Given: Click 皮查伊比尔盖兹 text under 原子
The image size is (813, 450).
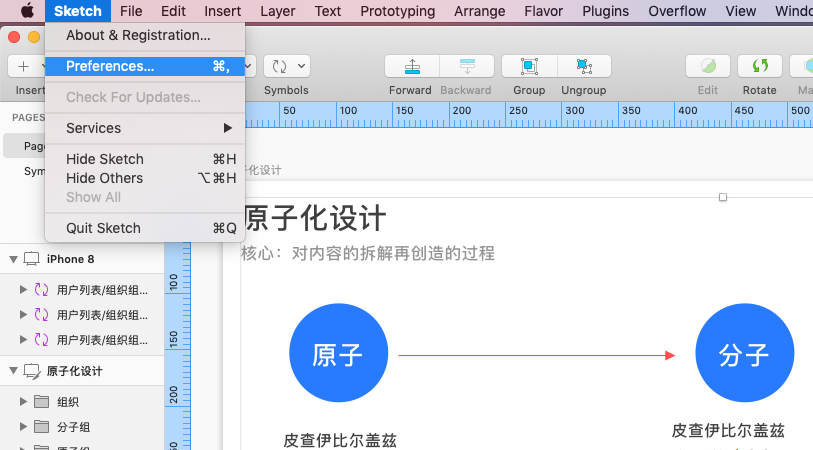Looking at the screenshot, I should coord(340,441).
